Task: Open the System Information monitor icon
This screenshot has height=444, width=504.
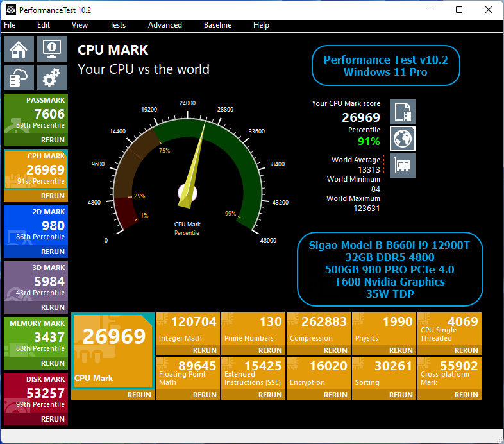Action: [x=51, y=49]
